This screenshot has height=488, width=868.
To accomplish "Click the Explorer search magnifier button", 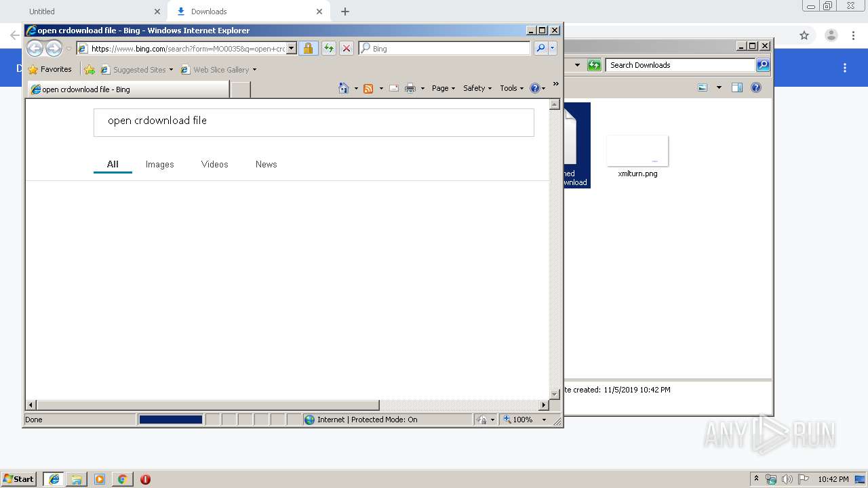I will [763, 65].
